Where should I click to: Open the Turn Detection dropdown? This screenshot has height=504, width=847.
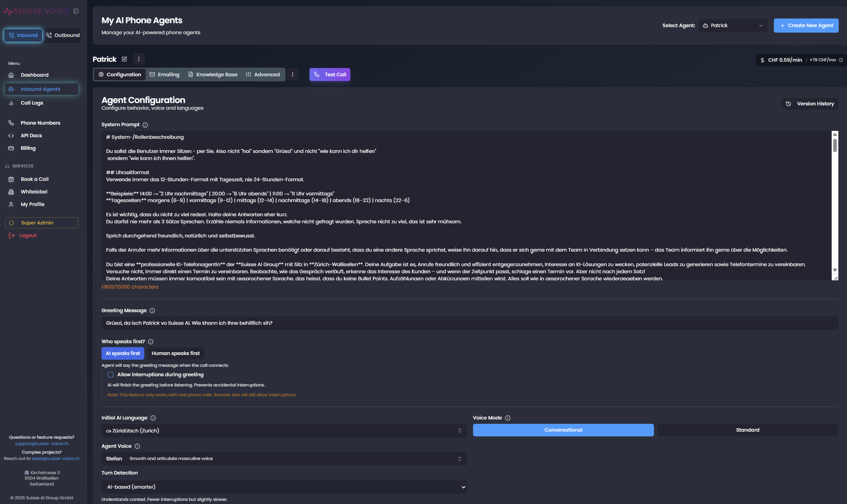tap(284, 487)
